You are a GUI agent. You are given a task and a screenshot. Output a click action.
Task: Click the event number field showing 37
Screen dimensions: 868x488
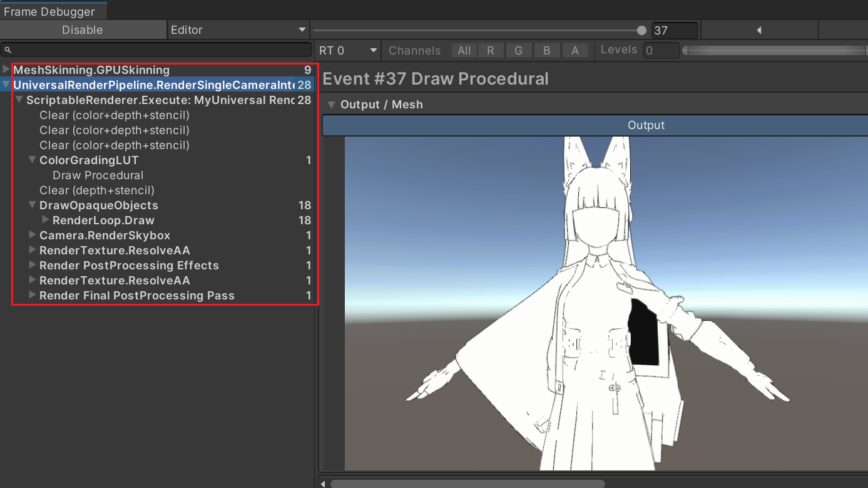(674, 30)
